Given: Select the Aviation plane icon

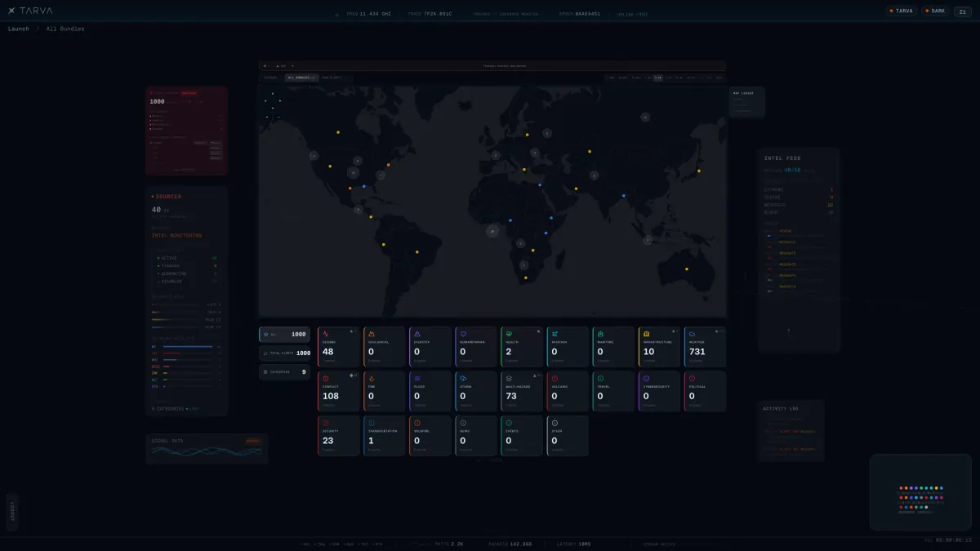Looking at the screenshot, I should pos(555,334).
